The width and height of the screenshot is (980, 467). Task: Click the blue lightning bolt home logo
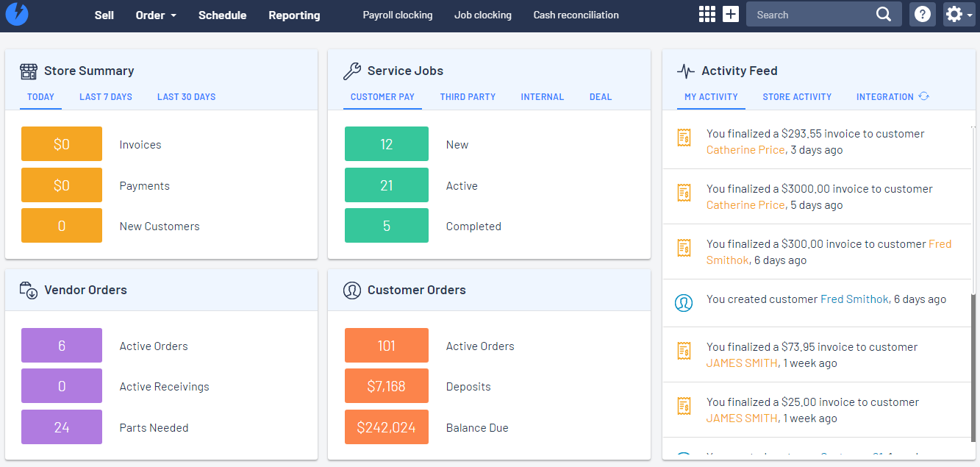click(16, 15)
